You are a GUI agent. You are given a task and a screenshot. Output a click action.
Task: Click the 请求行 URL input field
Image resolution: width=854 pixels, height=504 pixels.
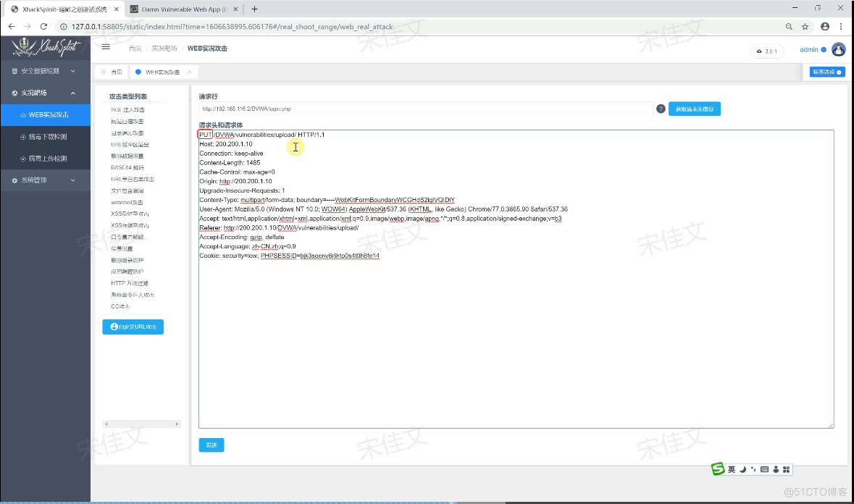(x=425, y=109)
